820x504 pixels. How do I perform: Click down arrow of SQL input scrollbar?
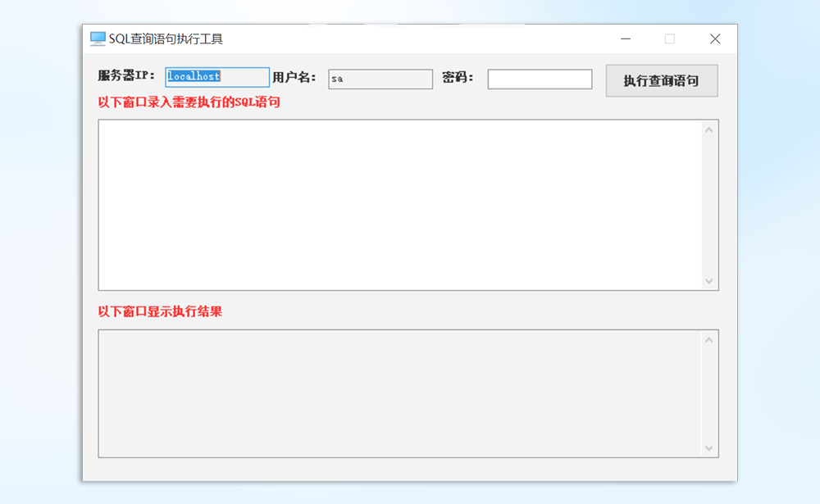click(709, 281)
